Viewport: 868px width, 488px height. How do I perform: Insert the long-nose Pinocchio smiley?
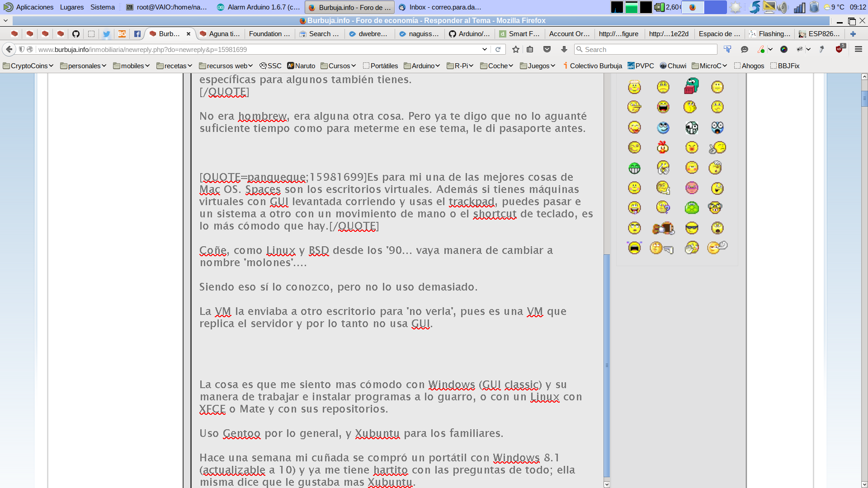coord(634,107)
